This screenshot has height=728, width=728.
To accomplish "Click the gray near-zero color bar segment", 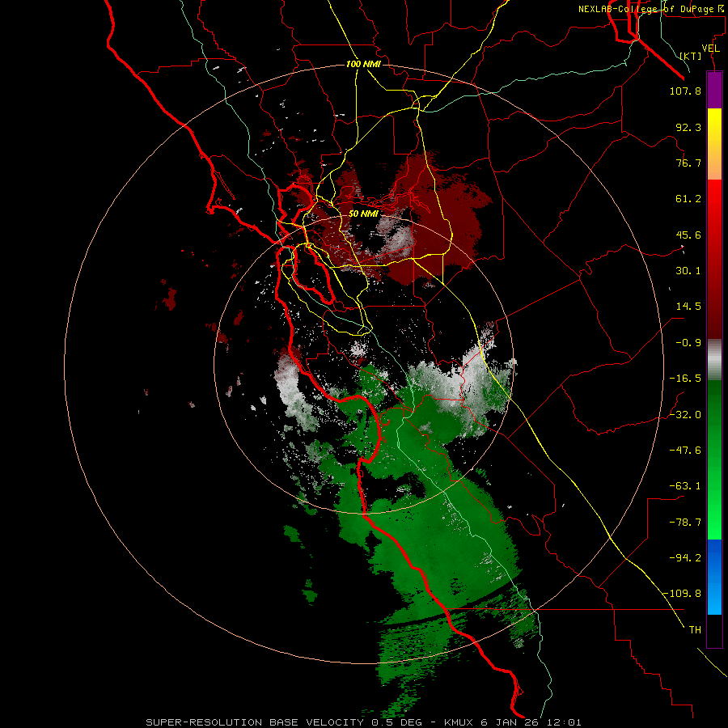I will (714, 359).
